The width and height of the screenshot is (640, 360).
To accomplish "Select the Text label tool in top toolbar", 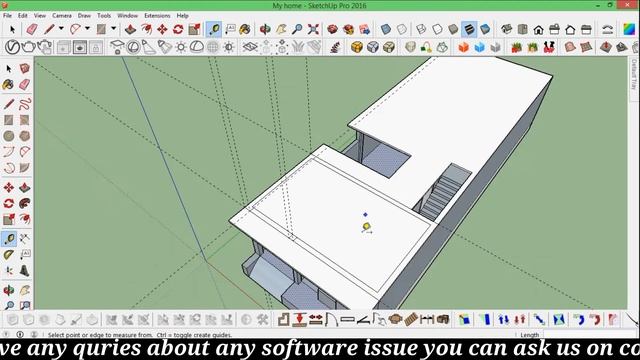I will 231,29.
